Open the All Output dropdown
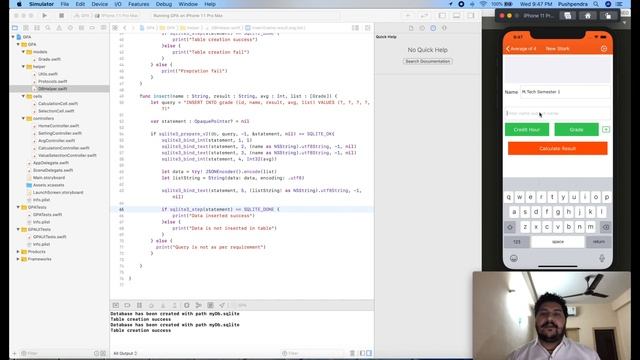 [x=125, y=353]
